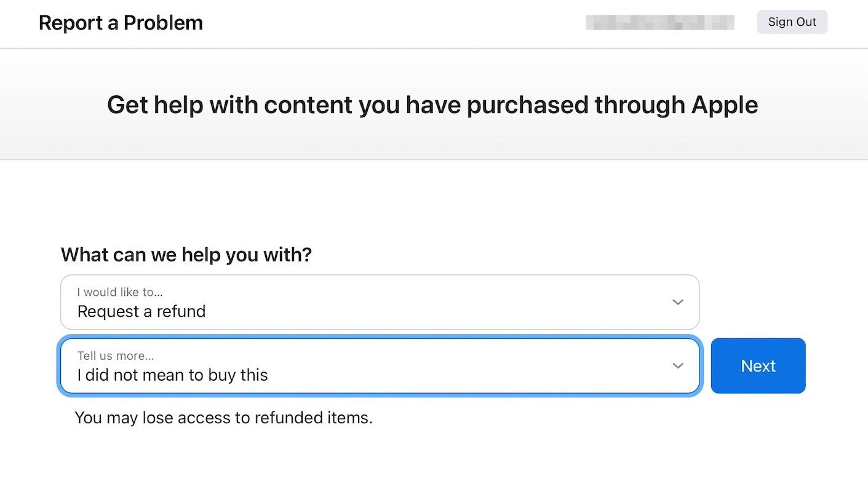The width and height of the screenshot is (868, 492).
Task: Open the "I would like to..." dropdown
Action: click(380, 302)
